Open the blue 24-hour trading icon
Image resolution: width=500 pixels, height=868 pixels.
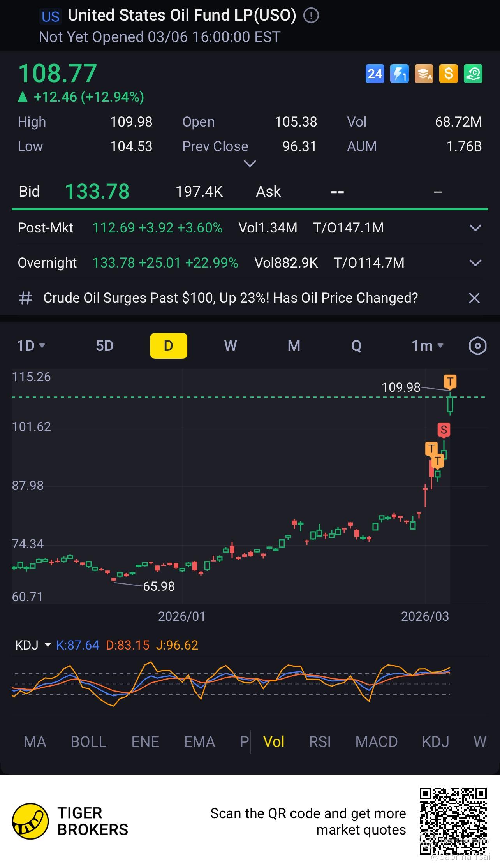click(375, 74)
